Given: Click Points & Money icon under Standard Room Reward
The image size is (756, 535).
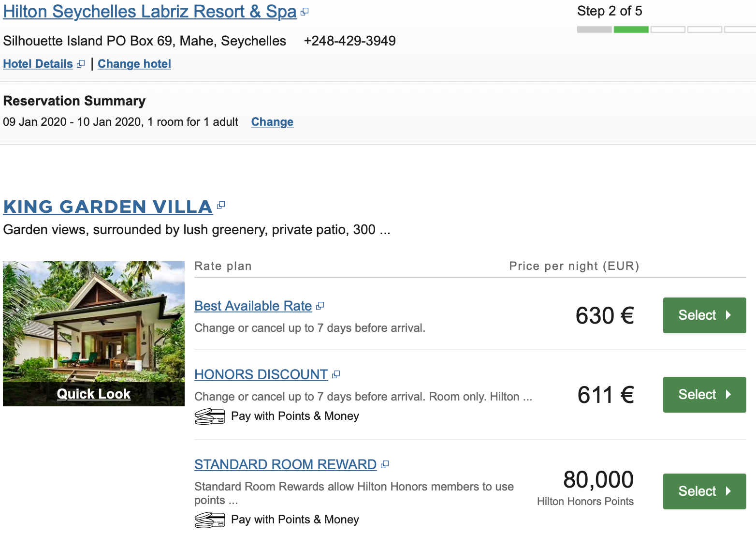Looking at the screenshot, I should (x=210, y=520).
